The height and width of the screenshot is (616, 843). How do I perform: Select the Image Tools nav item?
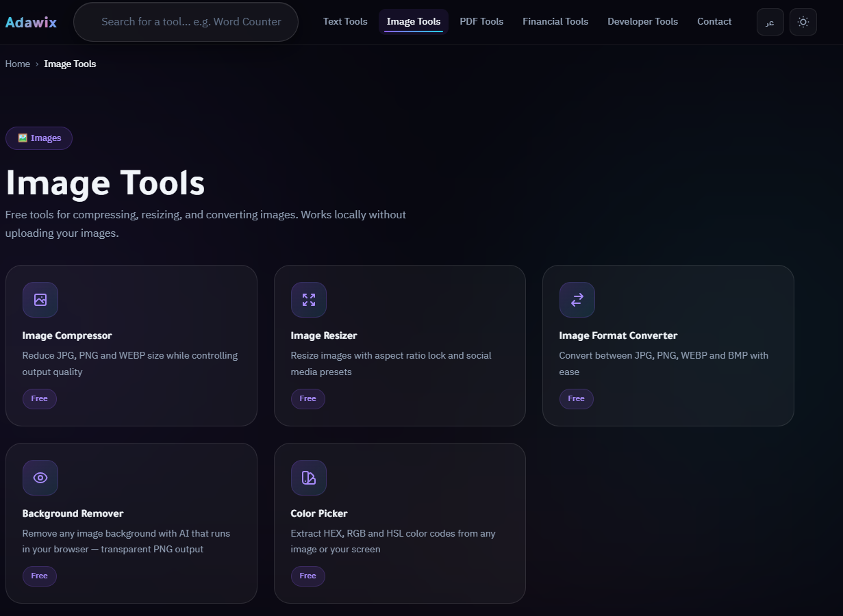click(414, 22)
